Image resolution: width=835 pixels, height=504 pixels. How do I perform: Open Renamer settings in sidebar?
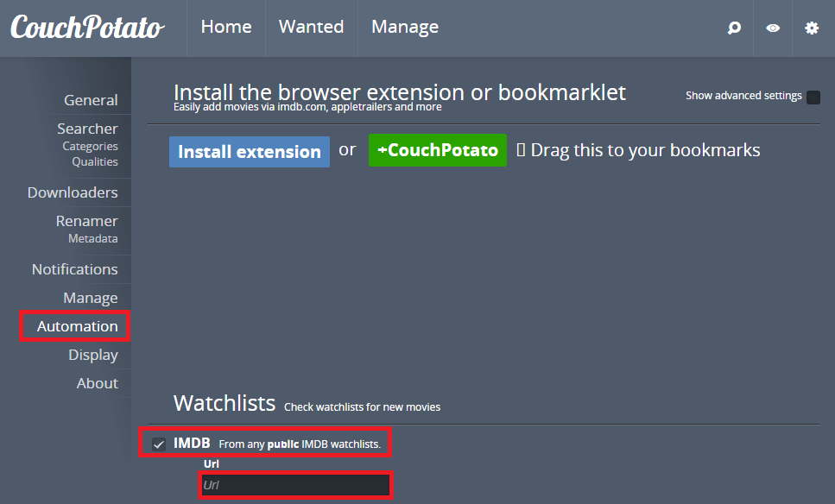pyautogui.click(x=86, y=221)
